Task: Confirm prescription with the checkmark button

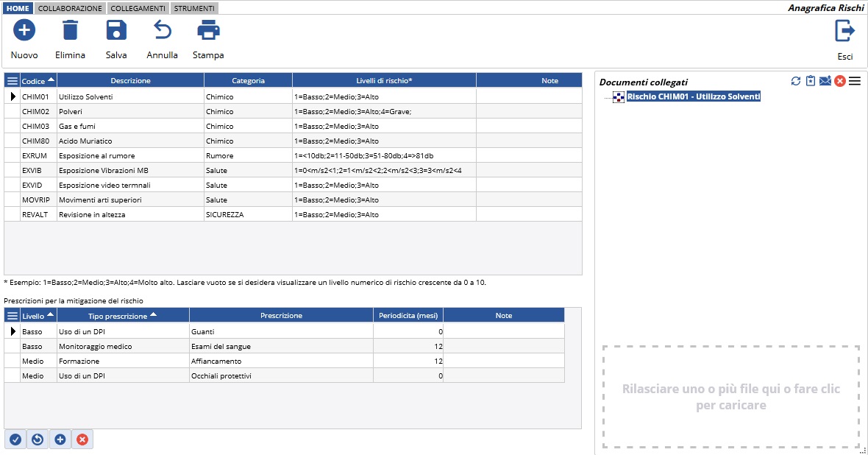Action: click(15, 440)
